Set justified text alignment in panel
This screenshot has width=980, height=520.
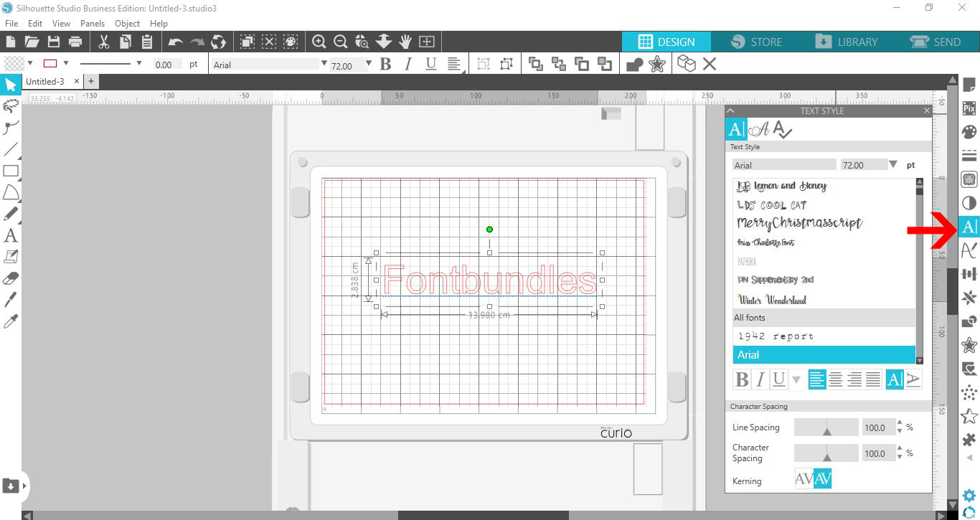[x=873, y=379]
